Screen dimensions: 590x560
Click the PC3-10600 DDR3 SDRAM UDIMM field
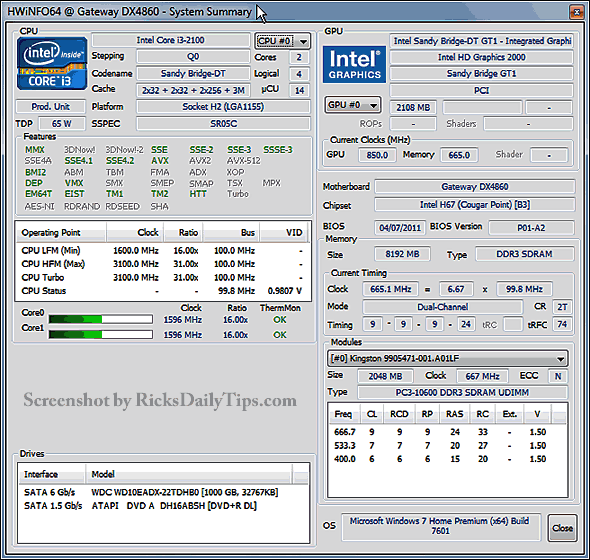462,393
